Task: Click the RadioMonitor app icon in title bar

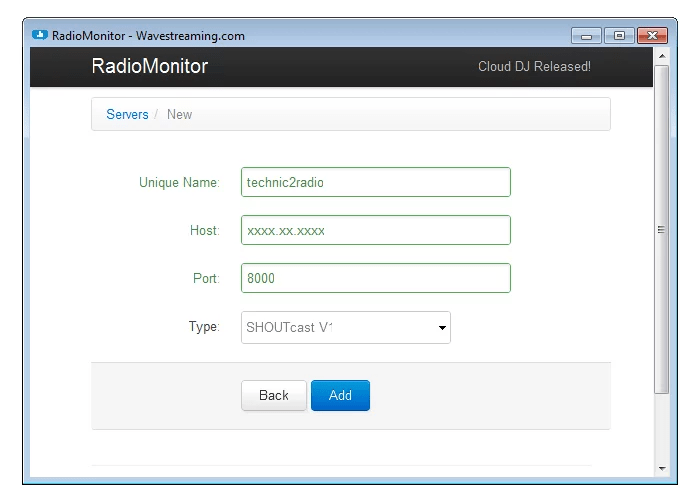Action: click(x=40, y=36)
